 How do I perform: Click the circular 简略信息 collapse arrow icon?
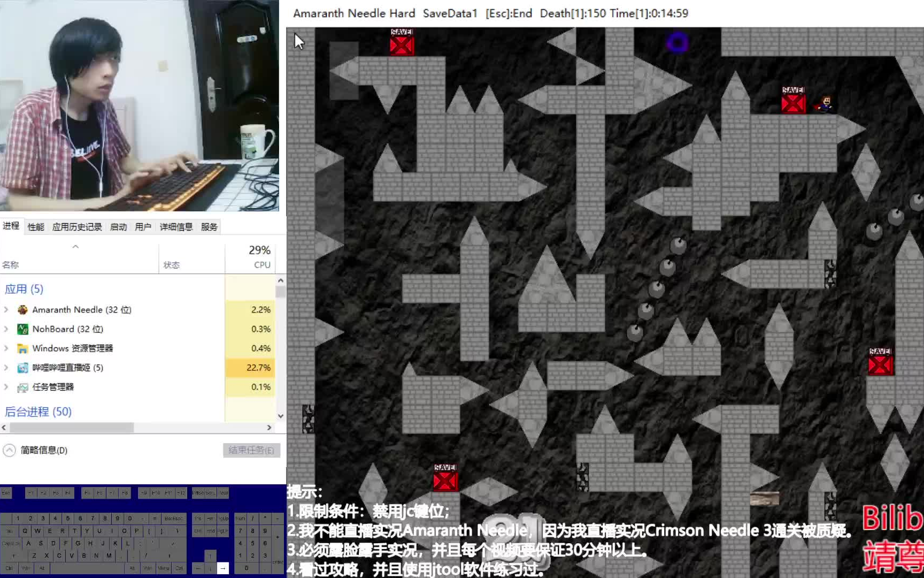[9, 450]
